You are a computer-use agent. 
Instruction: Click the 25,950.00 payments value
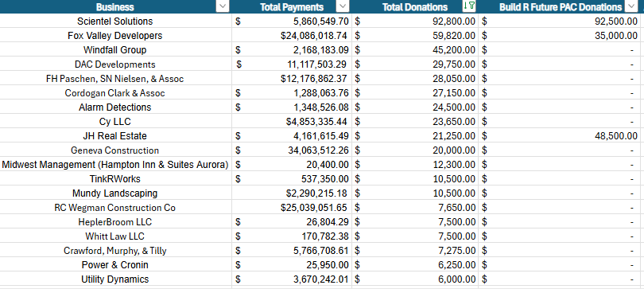[328, 265]
